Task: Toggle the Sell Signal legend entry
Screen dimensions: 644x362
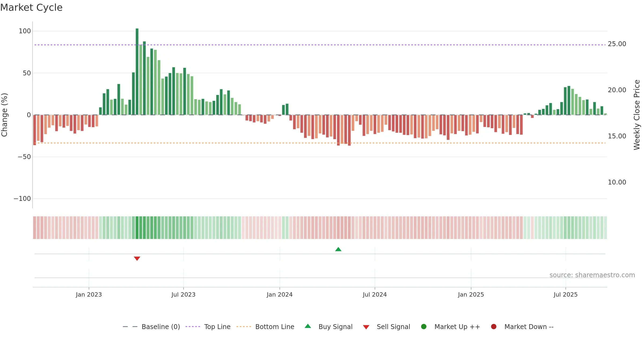Action: (x=387, y=327)
